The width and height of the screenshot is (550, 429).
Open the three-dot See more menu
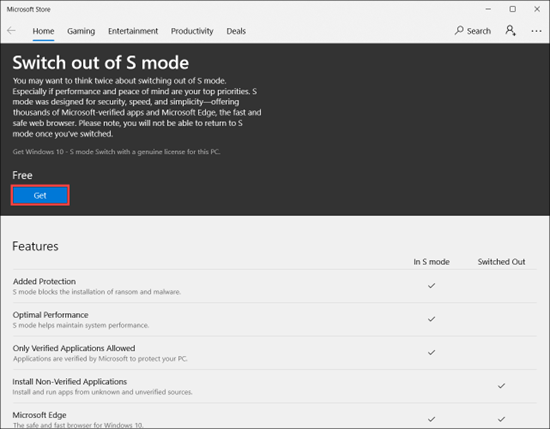point(536,31)
